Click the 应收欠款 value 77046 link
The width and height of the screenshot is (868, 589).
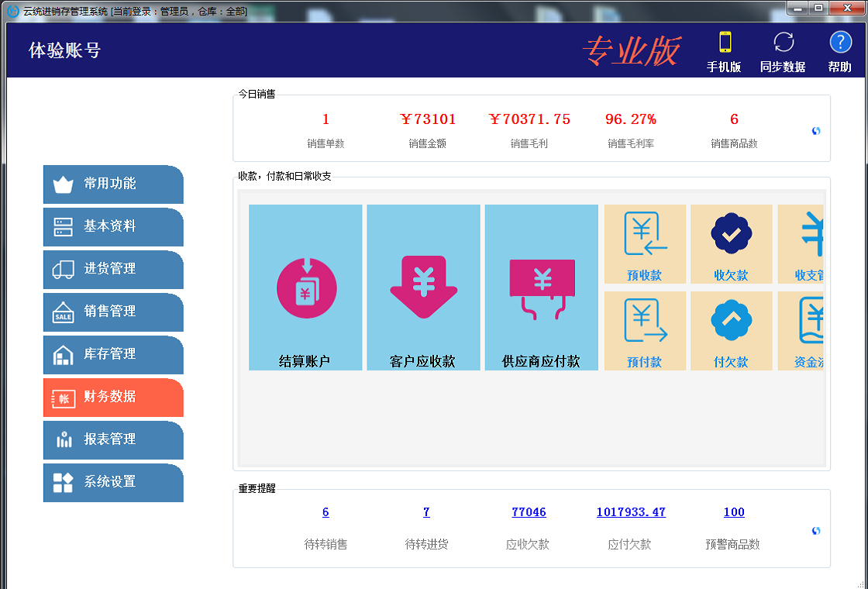tap(529, 512)
